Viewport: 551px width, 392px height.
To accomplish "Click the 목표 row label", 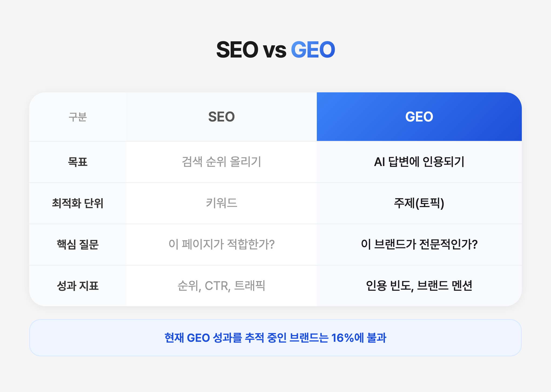I will (78, 162).
